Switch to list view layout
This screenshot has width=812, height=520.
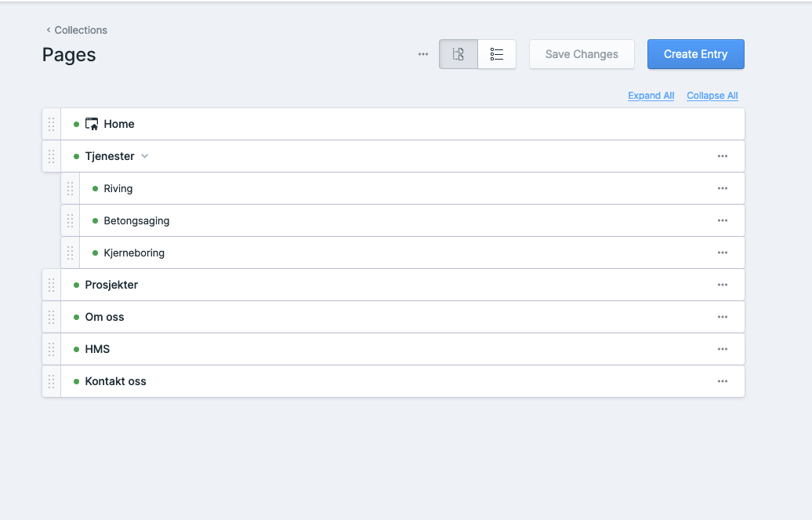497,54
